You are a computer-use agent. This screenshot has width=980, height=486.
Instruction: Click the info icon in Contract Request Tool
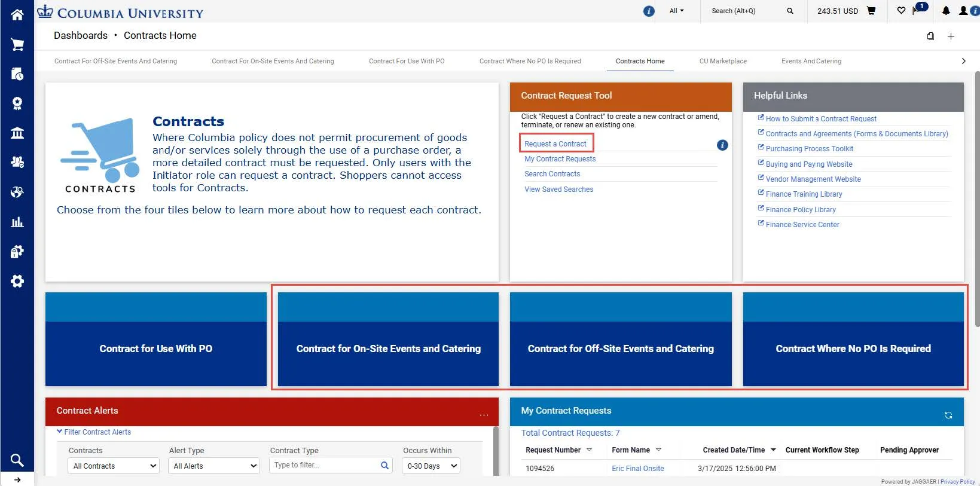pyautogui.click(x=722, y=145)
